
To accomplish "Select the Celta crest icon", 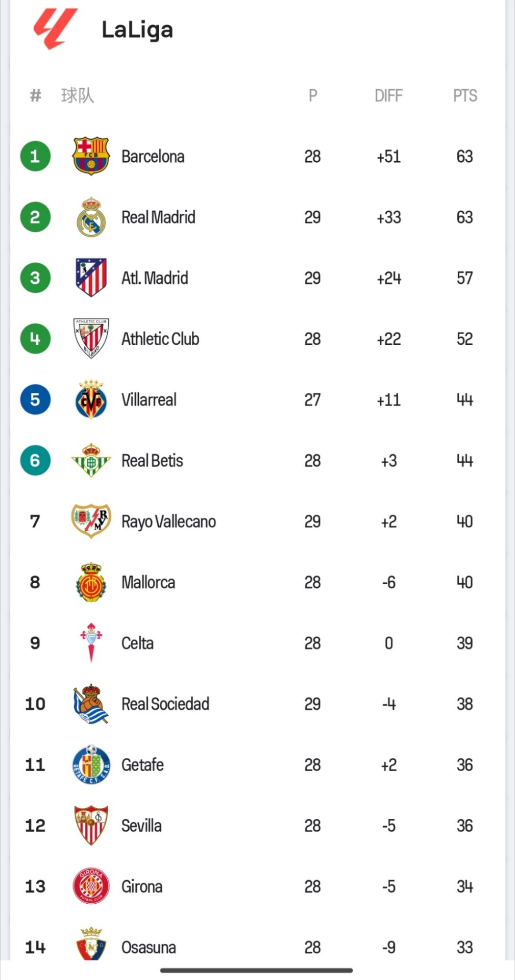I will tap(91, 643).
